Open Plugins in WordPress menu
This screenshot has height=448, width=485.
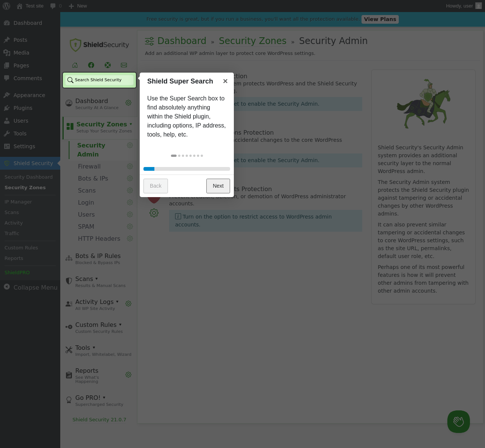click(30, 108)
